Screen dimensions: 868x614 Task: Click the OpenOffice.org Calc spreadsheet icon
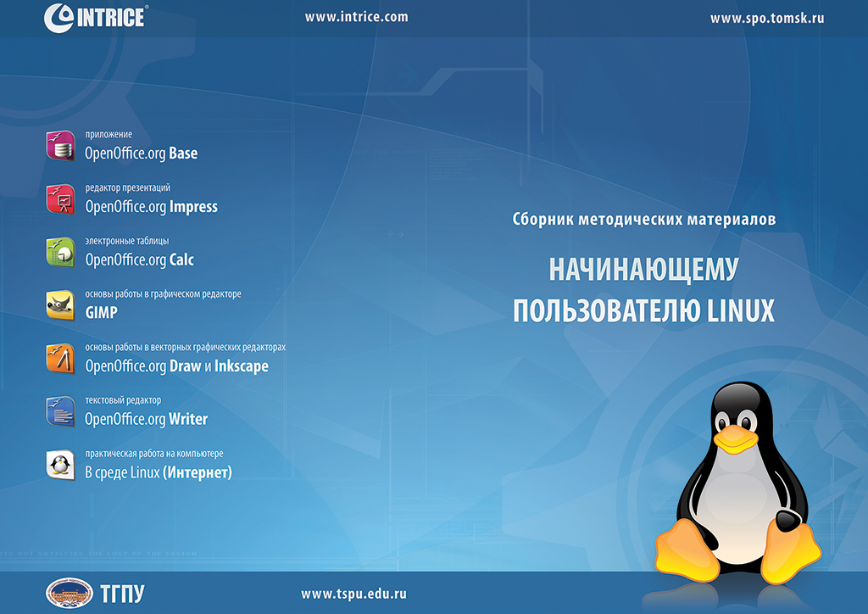coord(60,252)
